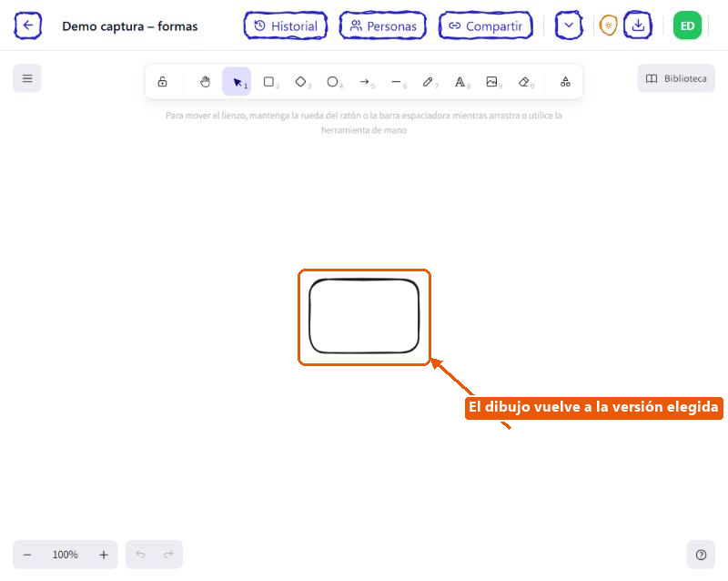This screenshot has width=728, height=581.
Task: Expand the chevron dropdown next to Compartir
Action: pos(569,25)
